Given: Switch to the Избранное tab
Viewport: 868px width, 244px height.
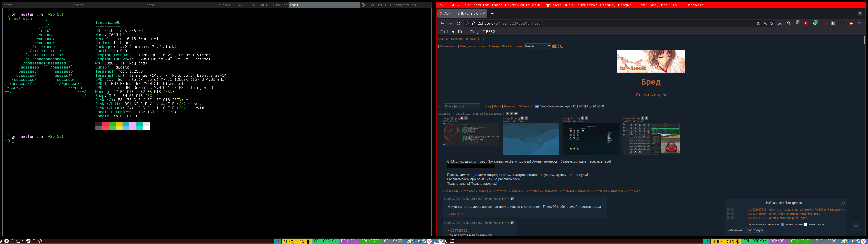Looking at the screenshot, I should (735, 230).
